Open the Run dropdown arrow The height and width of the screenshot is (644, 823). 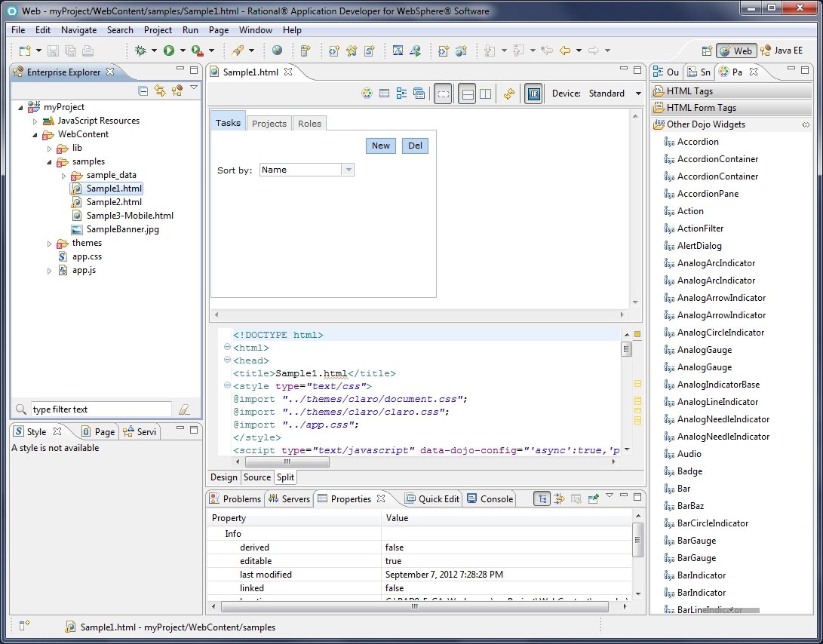click(182, 51)
